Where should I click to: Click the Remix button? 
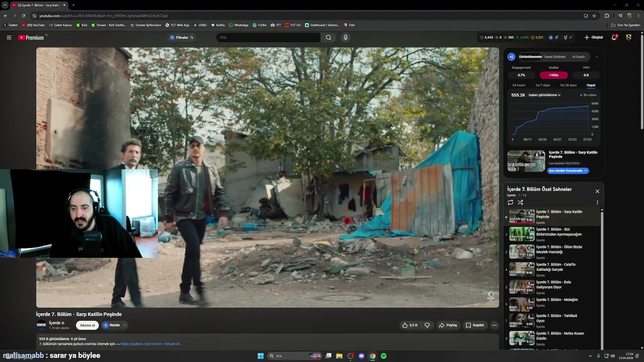point(112,325)
